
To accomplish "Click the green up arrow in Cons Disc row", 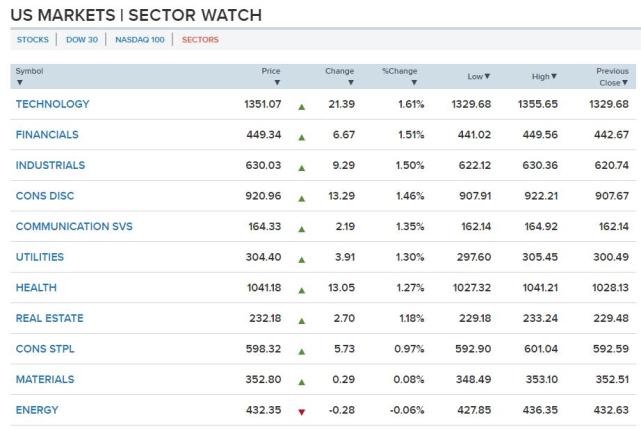I will pyautogui.click(x=301, y=197).
